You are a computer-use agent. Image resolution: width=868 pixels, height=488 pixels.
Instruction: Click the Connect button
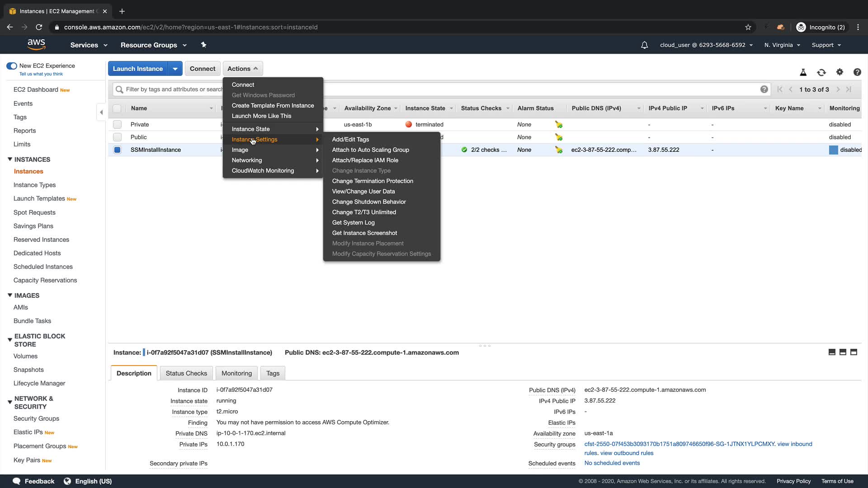click(x=203, y=69)
